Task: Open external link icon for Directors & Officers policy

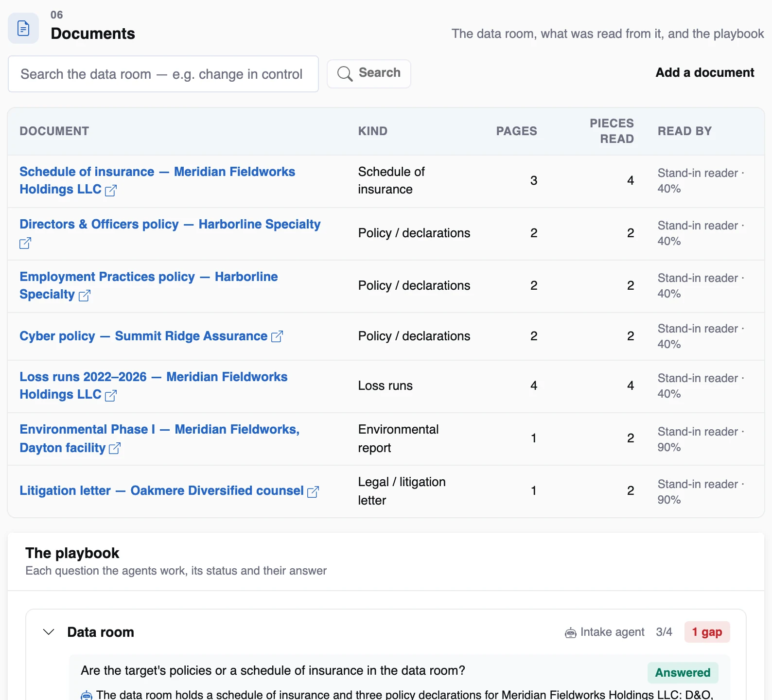Action: pyautogui.click(x=25, y=243)
